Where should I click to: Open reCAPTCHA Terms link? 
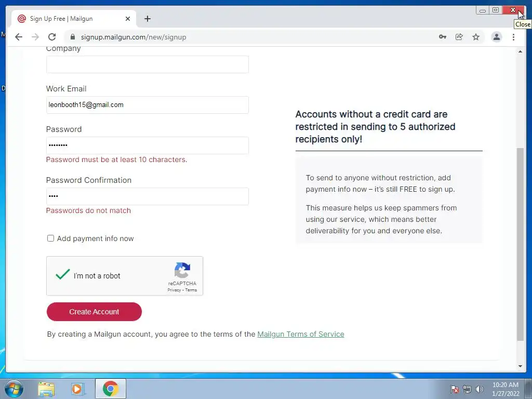pos(191,290)
